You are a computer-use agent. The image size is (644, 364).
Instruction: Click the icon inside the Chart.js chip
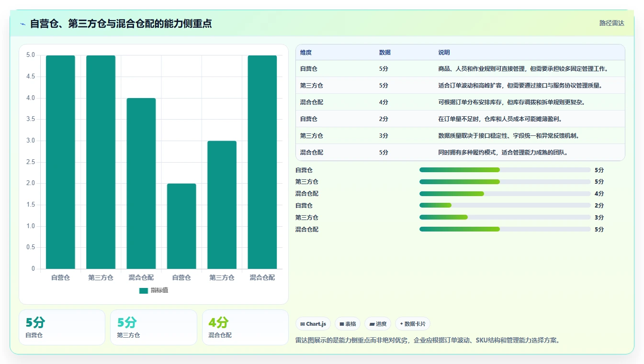pyautogui.click(x=303, y=324)
